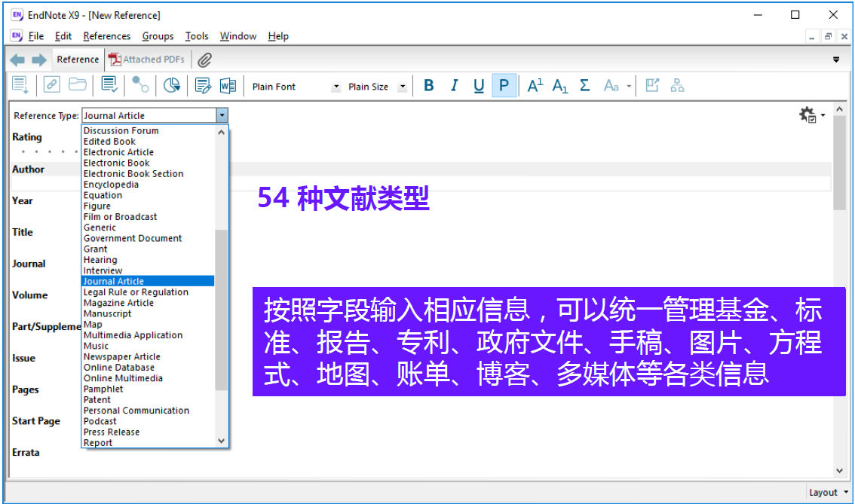Open the References menu
The height and width of the screenshot is (504, 855).
(107, 36)
